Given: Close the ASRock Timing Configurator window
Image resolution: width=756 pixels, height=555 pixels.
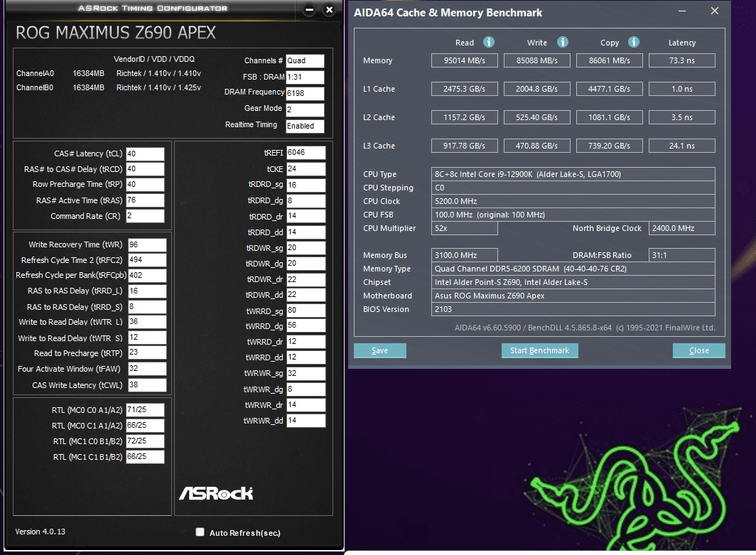Looking at the screenshot, I should pos(329,10).
